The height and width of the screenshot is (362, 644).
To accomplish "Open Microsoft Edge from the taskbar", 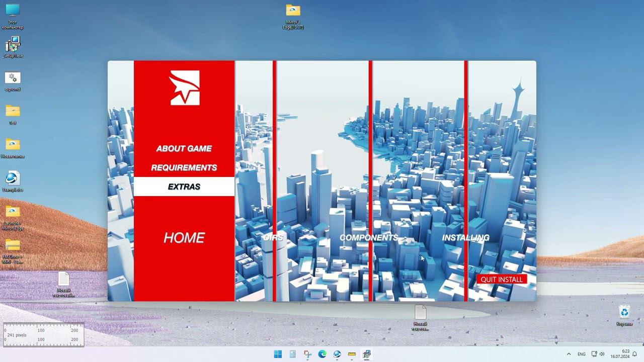I will (x=322, y=354).
